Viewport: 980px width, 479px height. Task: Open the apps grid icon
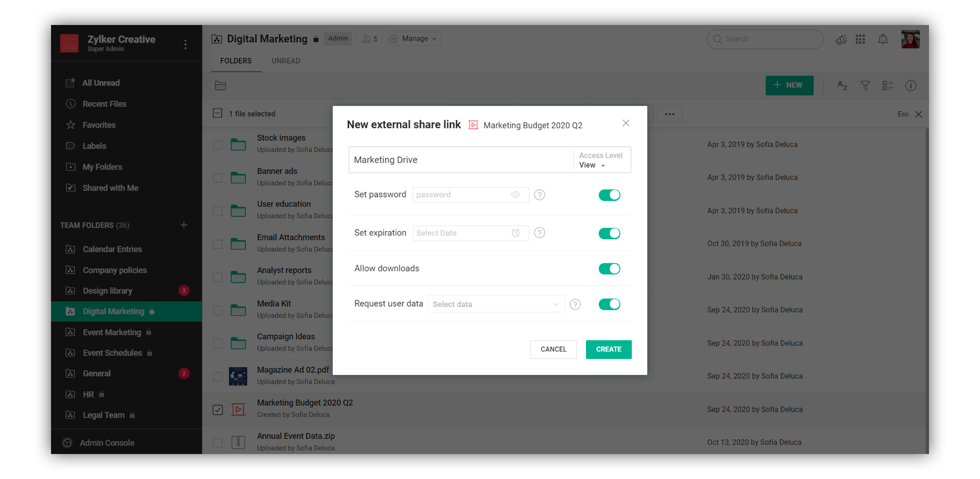(861, 39)
